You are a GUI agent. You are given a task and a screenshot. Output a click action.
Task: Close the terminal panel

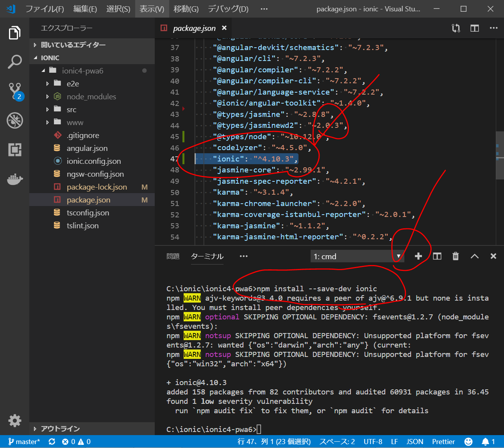(493, 256)
